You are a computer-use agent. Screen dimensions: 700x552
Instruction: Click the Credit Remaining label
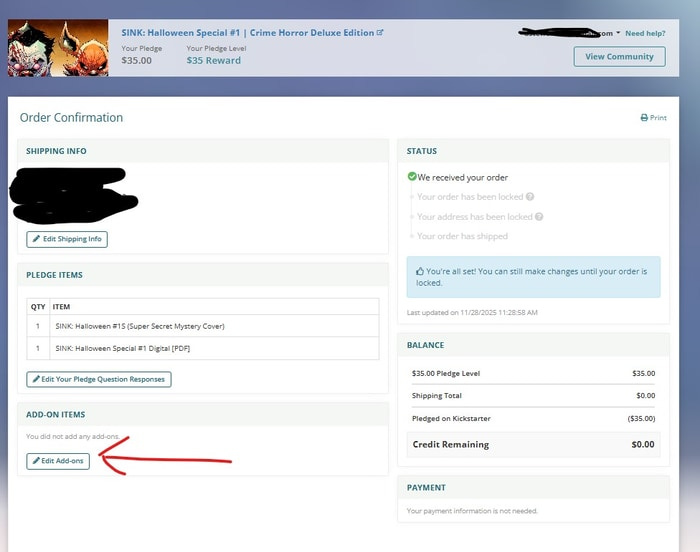click(450, 445)
